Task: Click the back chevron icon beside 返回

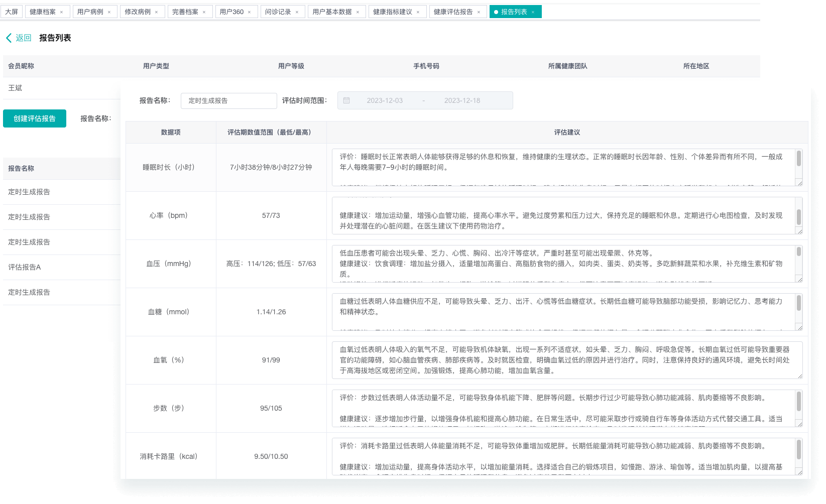Action: coord(9,38)
